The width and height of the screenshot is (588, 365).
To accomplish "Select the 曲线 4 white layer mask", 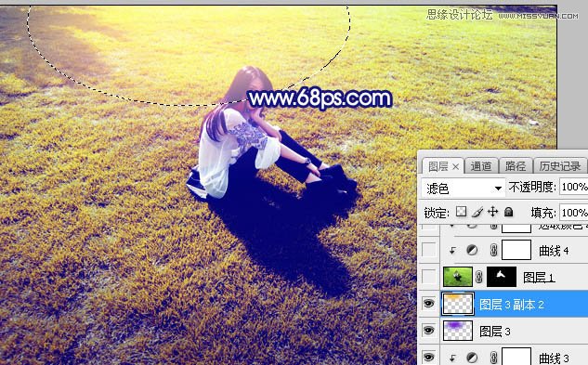I will pos(516,250).
